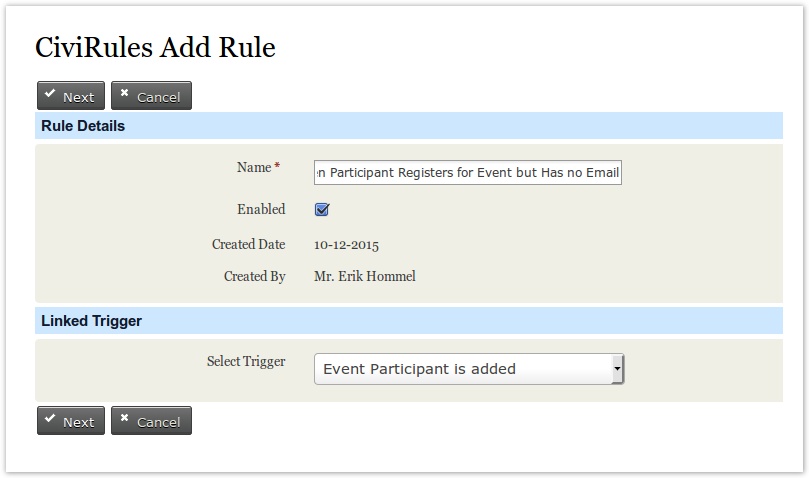Screen dimensions: 809x478
Task: Click the Select Trigger field label
Action: (x=246, y=361)
